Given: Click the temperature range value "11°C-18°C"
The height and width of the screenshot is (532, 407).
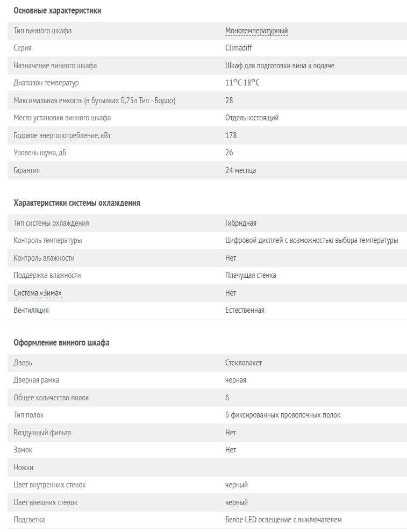Looking at the screenshot, I should tap(242, 83).
